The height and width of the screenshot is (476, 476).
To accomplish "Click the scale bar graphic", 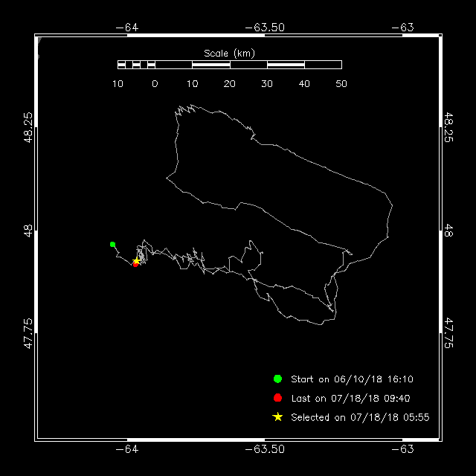I will coord(230,65).
